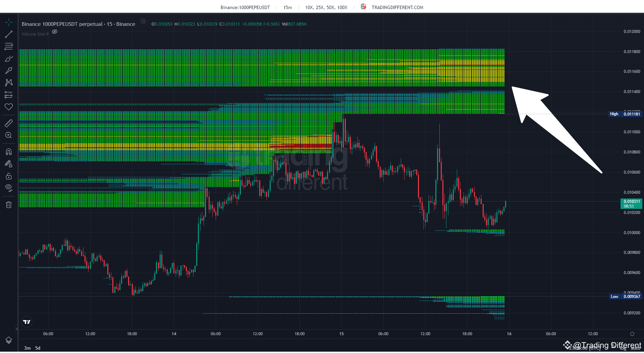Lock all drawings with the padlock icon

pos(9,176)
